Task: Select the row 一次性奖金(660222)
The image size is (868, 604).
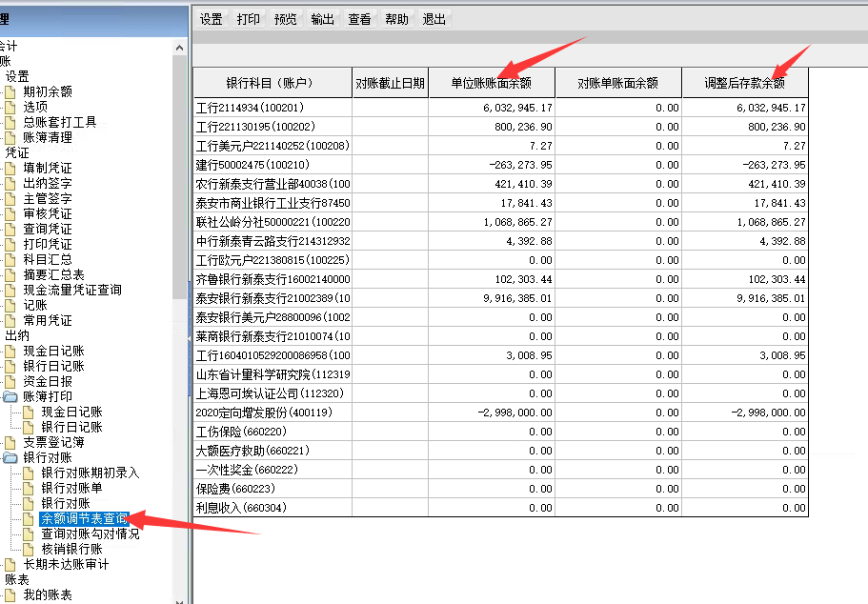Action: 501,470
